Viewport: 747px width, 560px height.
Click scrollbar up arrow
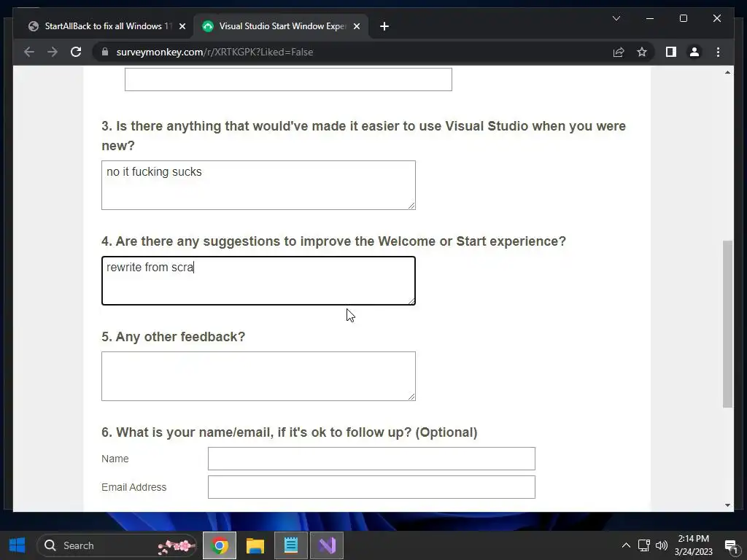[727, 72]
